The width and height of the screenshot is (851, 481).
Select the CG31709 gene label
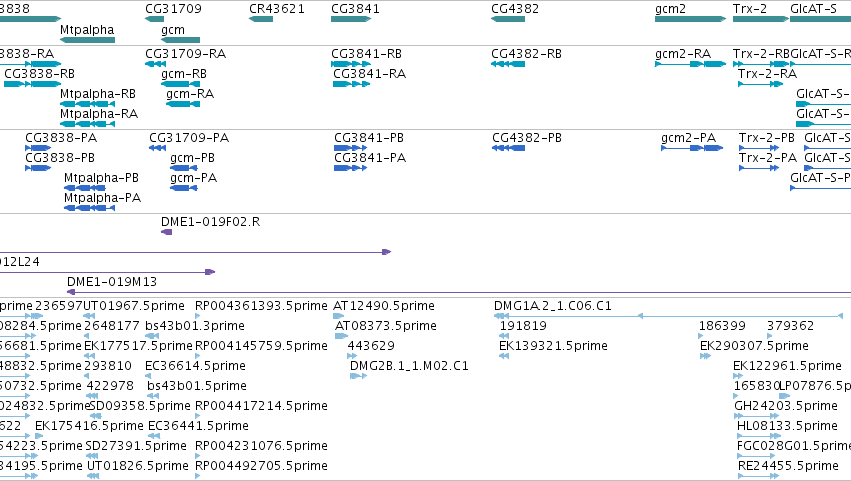[173, 9]
